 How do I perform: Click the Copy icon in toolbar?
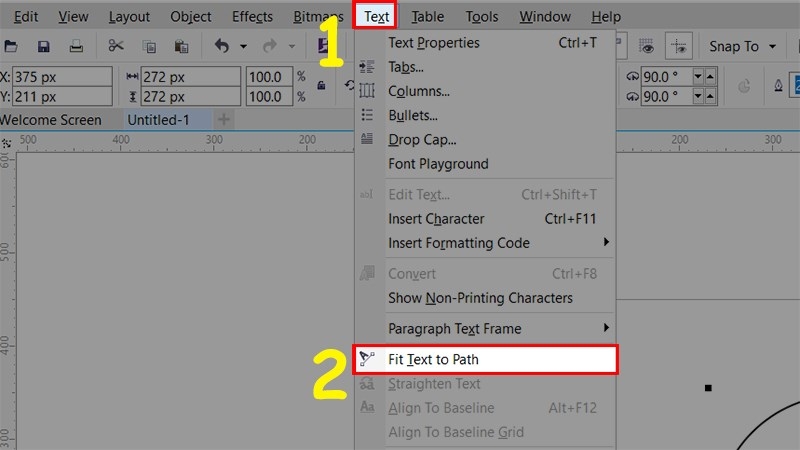point(149,47)
